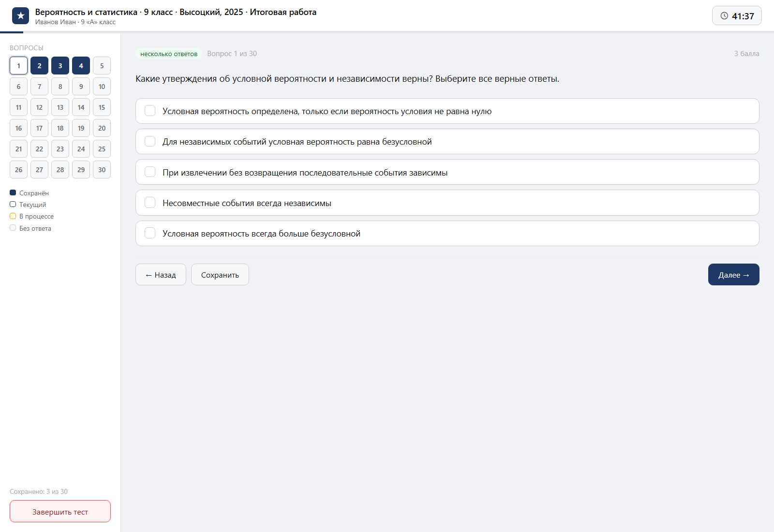774x532 pixels.
Task: Click the star logo icon in header
Action: (20, 16)
